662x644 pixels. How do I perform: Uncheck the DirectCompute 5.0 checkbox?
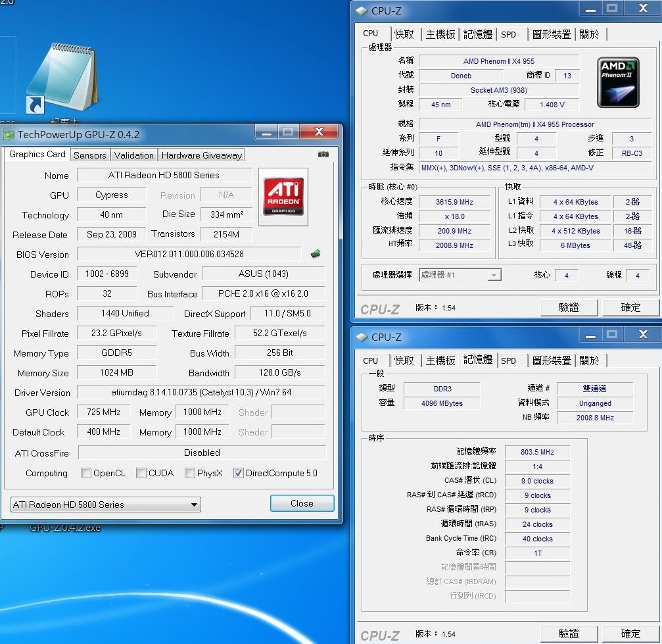(239, 473)
